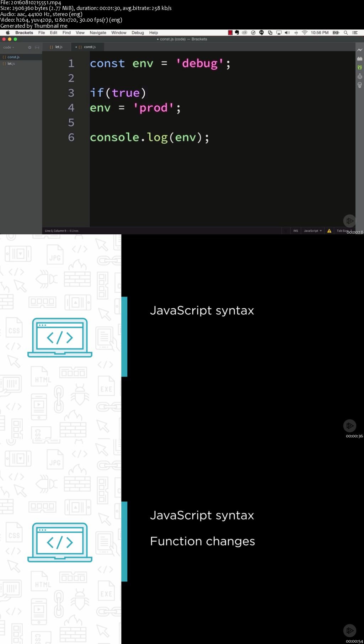Open the Navigate menu
The width and height of the screenshot is (364, 644).
click(98, 33)
